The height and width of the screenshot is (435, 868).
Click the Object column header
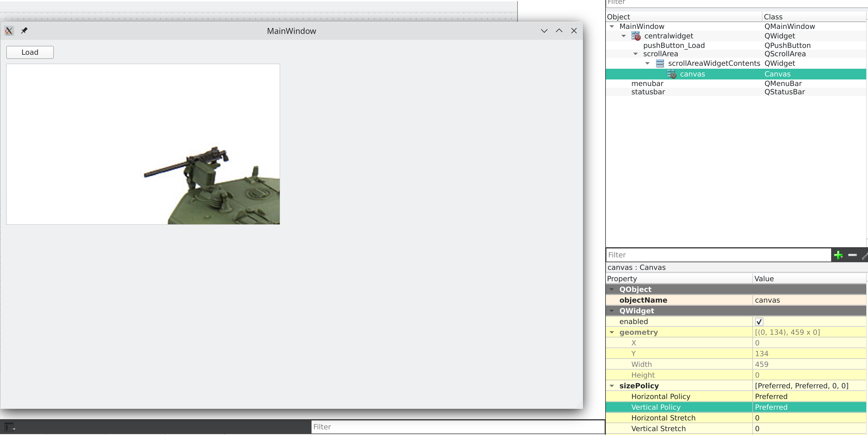click(684, 17)
